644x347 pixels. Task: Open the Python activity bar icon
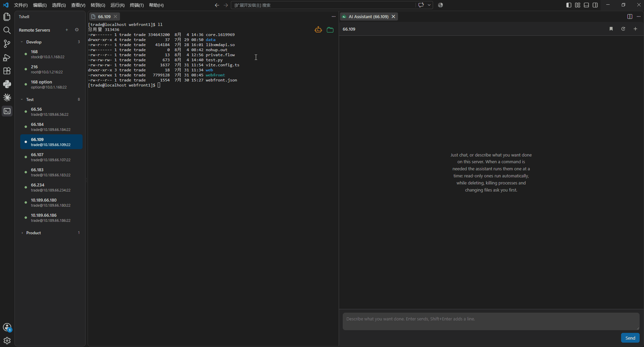7,84
